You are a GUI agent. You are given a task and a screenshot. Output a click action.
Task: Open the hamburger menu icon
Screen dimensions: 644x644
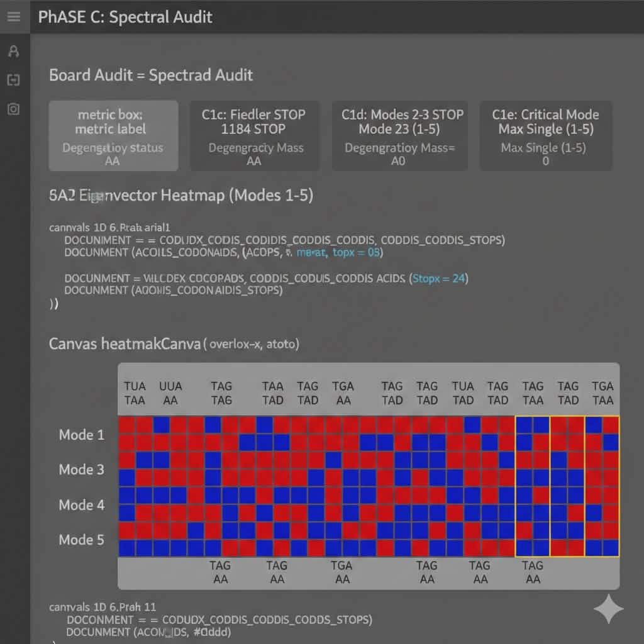click(13, 16)
